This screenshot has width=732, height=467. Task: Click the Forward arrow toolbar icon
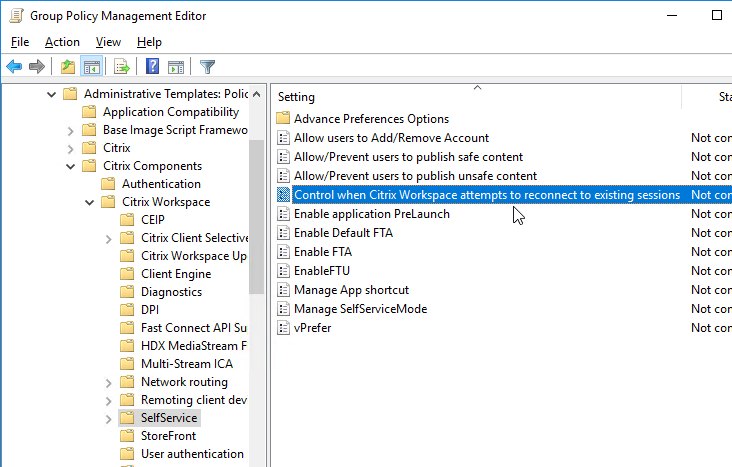click(x=37, y=67)
